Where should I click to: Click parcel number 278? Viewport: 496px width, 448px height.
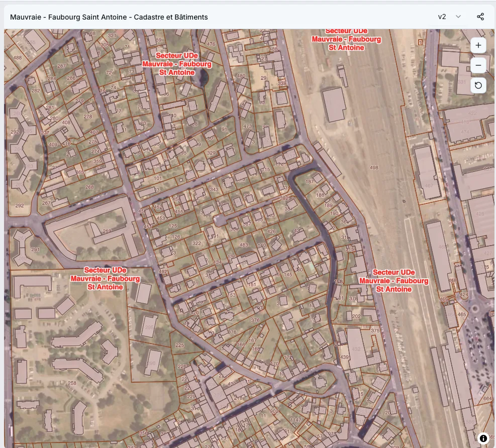click(x=87, y=117)
